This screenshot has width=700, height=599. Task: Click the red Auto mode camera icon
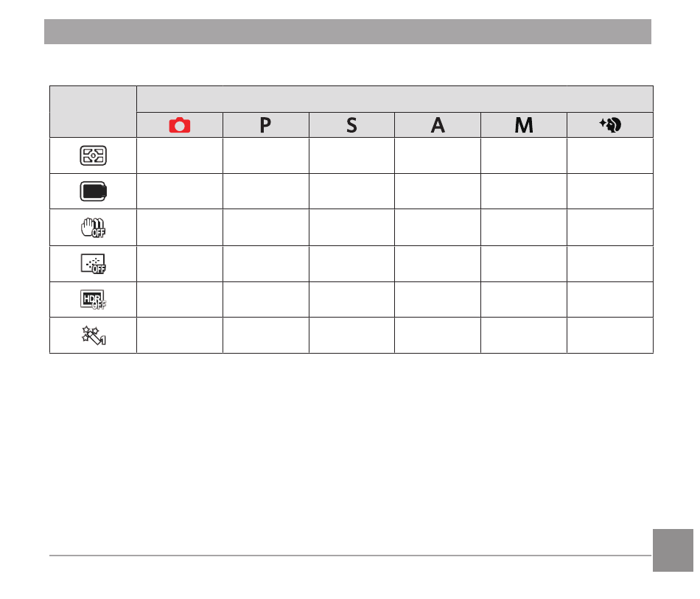(180, 125)
